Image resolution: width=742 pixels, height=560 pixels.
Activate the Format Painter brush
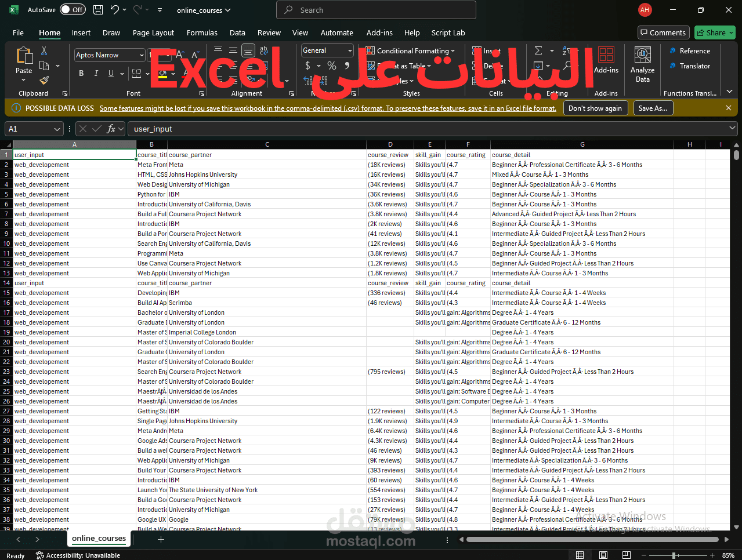44,79
